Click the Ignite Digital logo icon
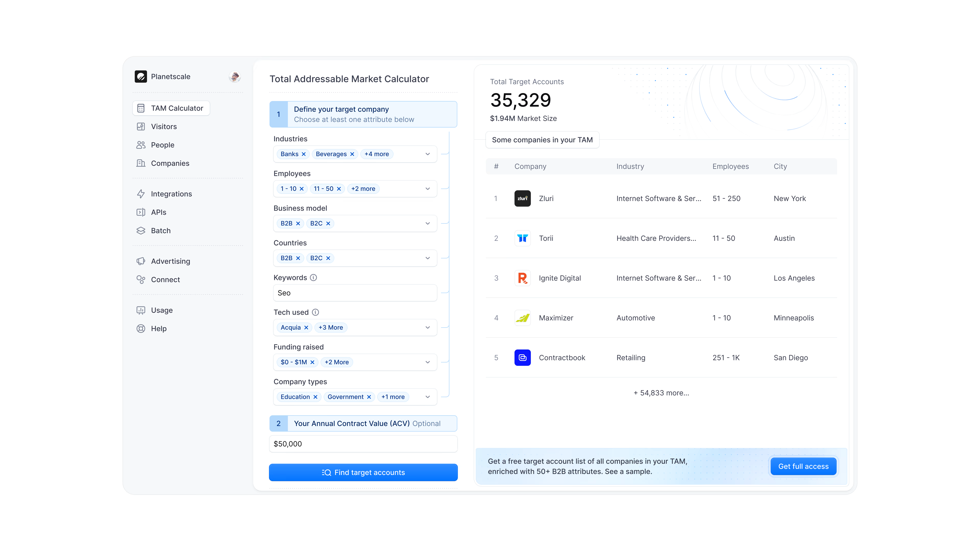This screenshot has width=980, height=551. click(522, 278)
